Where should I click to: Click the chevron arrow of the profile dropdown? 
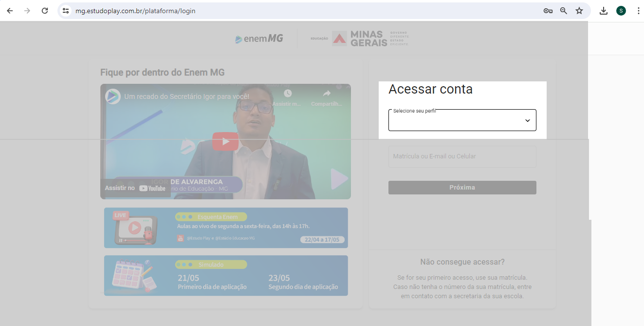coord(527,120)
